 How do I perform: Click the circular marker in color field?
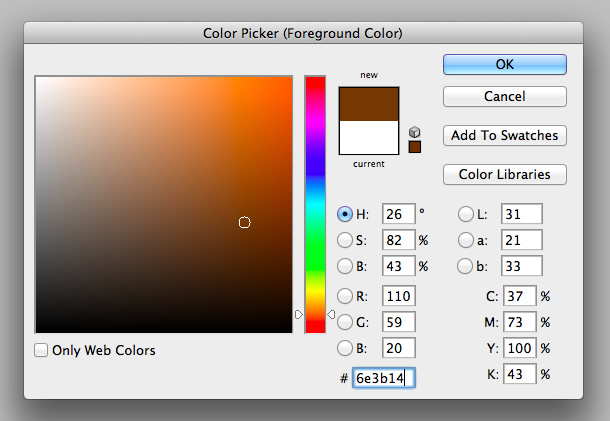244,223
